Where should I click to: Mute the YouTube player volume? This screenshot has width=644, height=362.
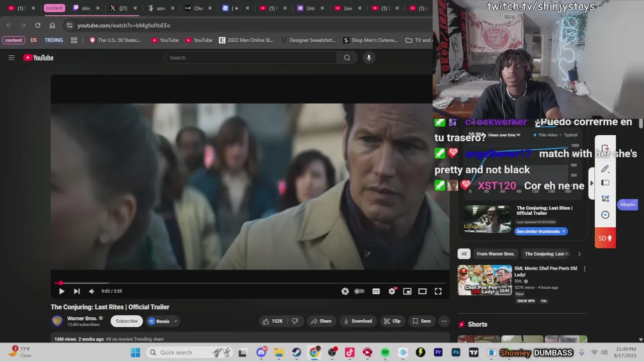92,291
